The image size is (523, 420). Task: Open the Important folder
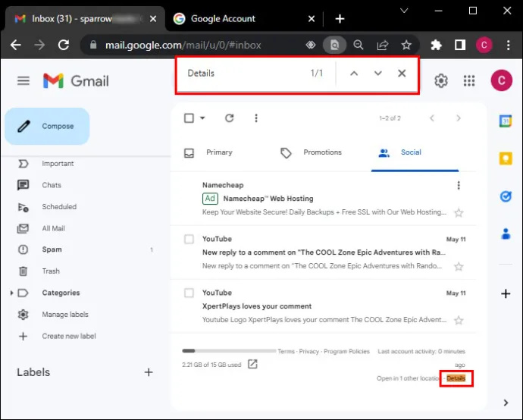(x=58, y=164)
